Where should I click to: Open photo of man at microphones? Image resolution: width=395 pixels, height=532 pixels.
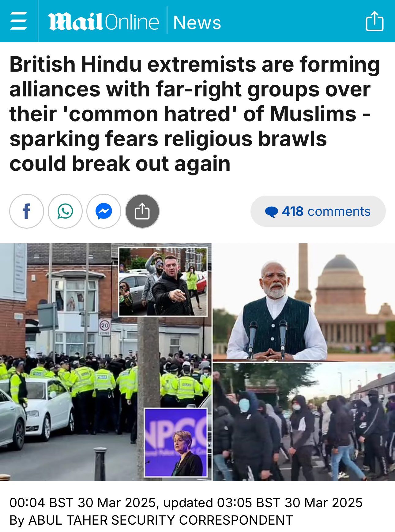tap(304, 302)
